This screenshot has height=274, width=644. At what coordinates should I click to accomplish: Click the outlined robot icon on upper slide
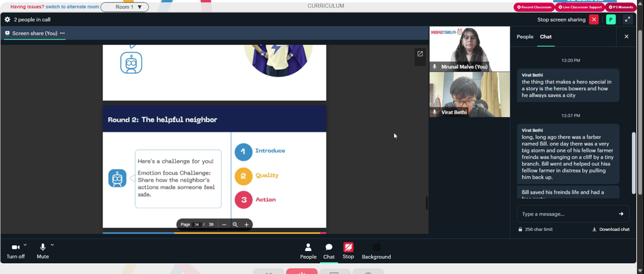pos(131,63)
